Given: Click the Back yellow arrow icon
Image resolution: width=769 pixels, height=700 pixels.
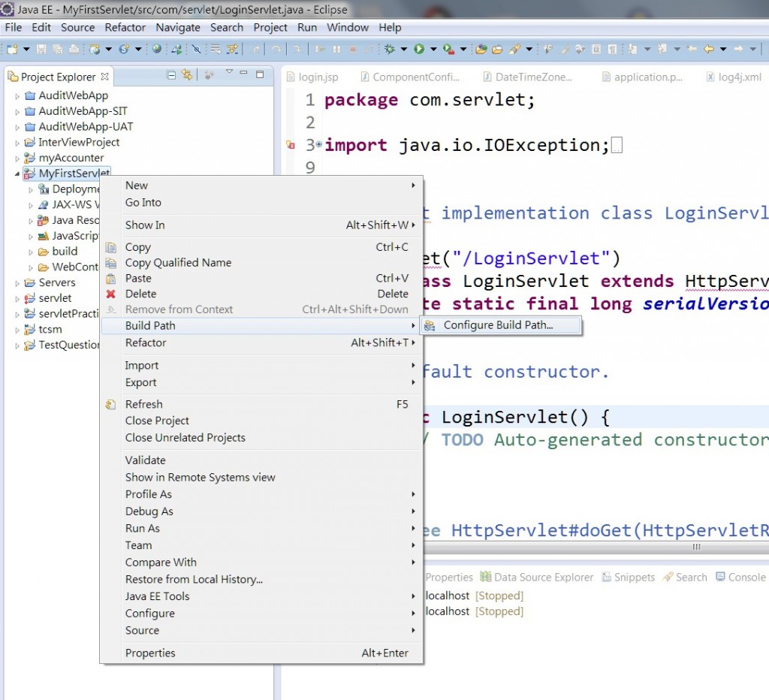Looking at the screenshot, I should (x=709, y=49).
